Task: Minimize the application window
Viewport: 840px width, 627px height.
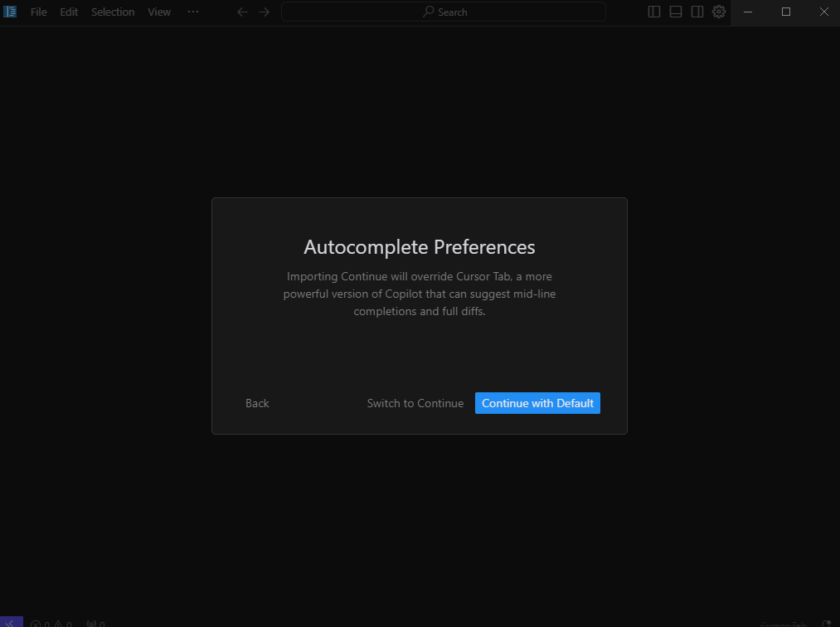Action: pyautogui.click(x=749, y=12)
